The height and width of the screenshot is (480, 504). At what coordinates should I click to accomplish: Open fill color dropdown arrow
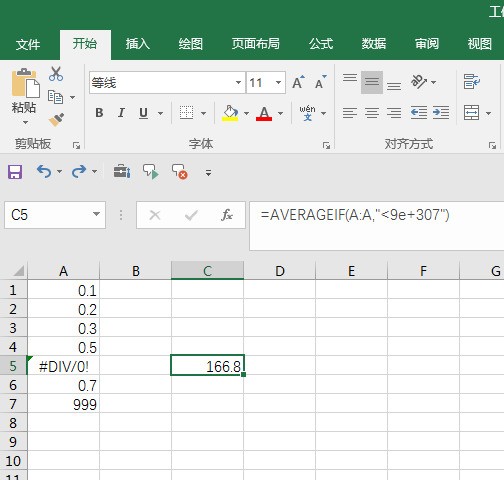coord(246,113)
